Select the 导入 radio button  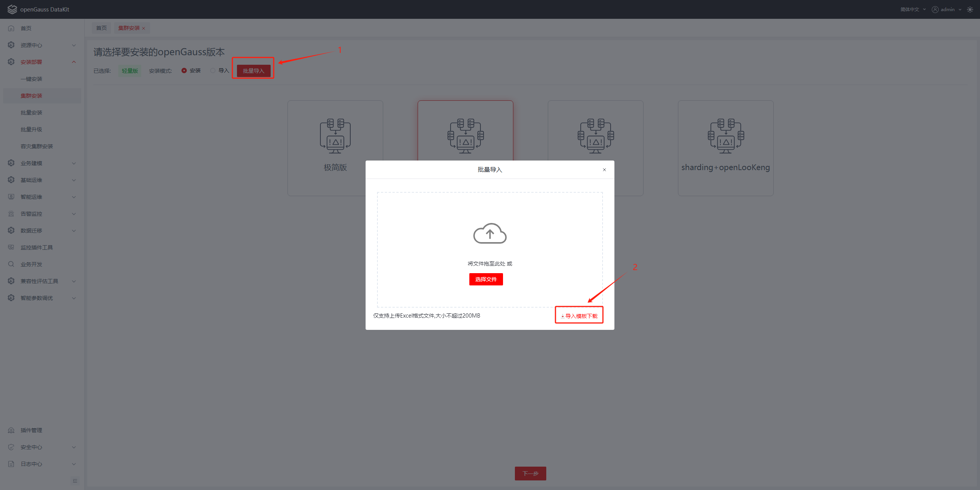point(213,70)
